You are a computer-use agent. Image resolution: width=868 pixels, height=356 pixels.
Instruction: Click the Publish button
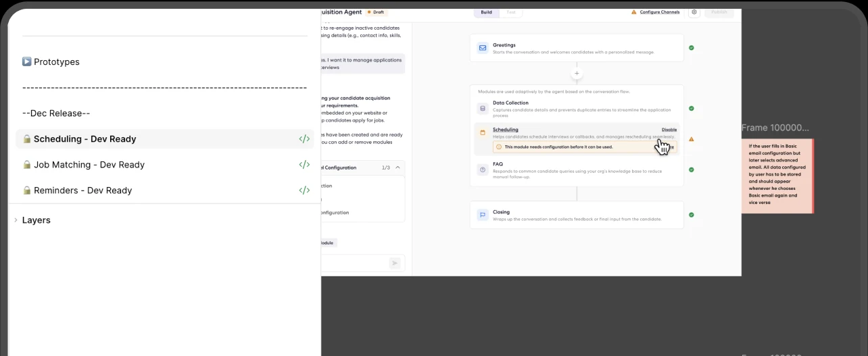(719, 12)
